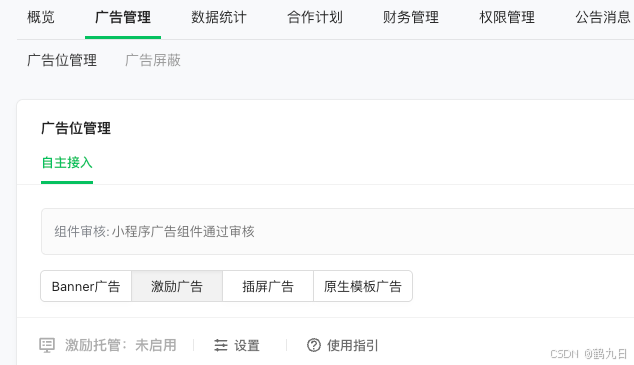Switch to 数据统计 tab
This screenshot has width=634, height=365.
click(219, 17)
